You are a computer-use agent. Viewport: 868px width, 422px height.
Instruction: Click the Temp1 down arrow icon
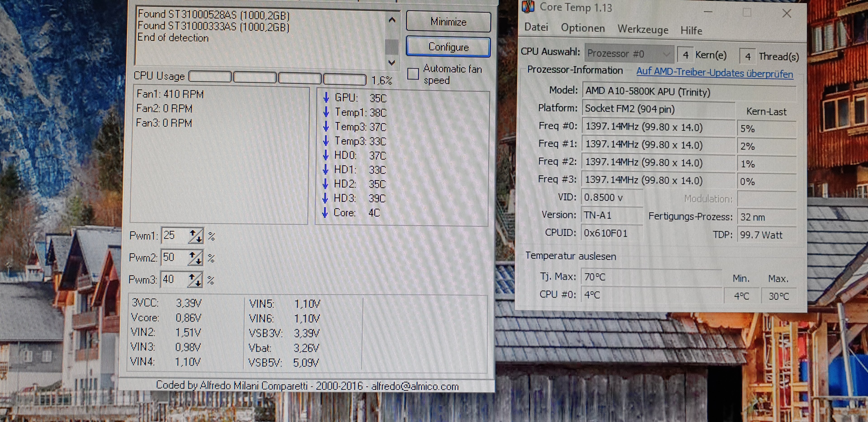[326, 112]
